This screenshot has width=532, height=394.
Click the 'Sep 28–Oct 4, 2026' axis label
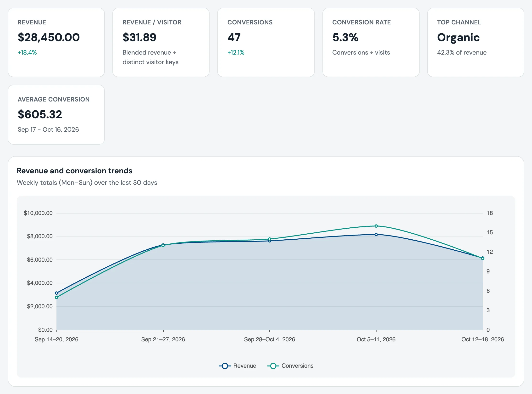click(270, 339)
